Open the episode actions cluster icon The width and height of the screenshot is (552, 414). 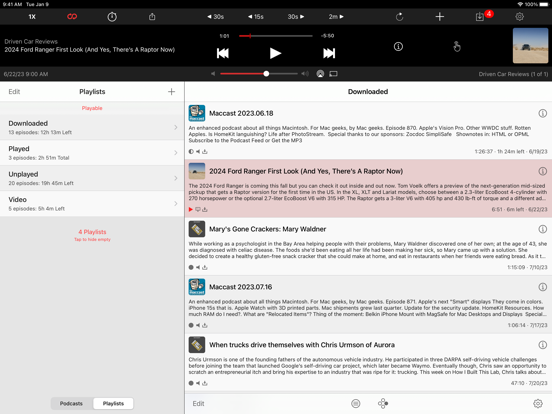point(383,403)
